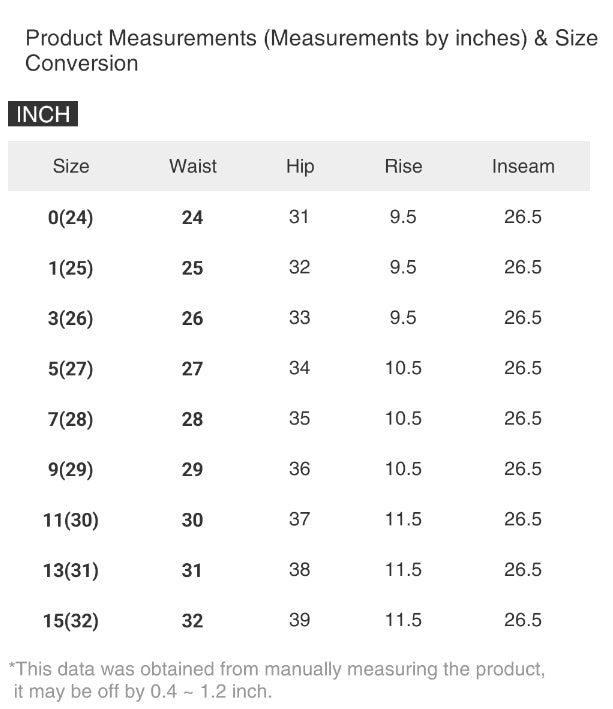Choose size 3(26) in the table
613x709 pixels.
71,319
